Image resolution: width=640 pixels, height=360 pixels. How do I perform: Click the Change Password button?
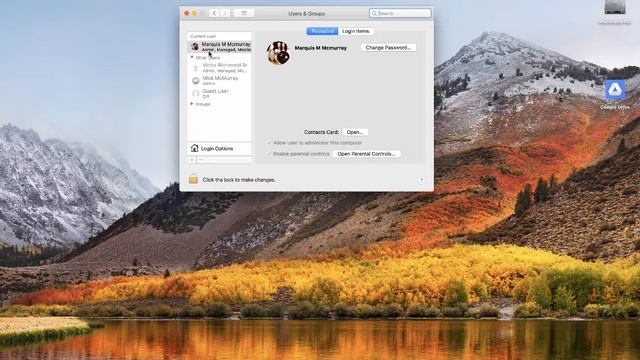click(388, 47)
